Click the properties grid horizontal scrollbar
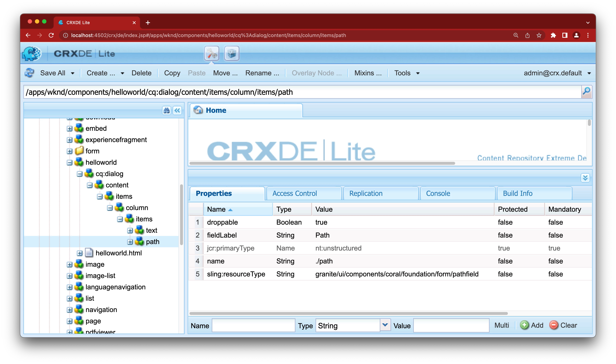Screen dimensions: 616x364 348,313
